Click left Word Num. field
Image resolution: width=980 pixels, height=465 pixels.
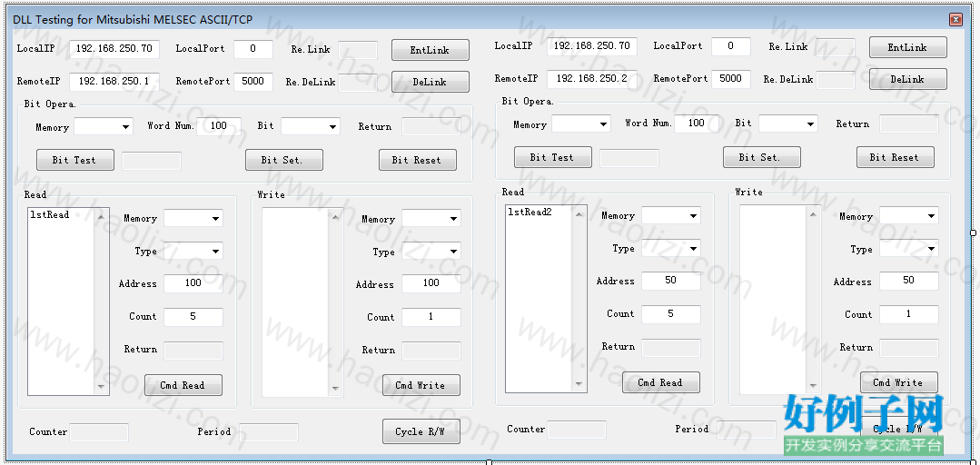pyautogui.click(x=219, y=126)
